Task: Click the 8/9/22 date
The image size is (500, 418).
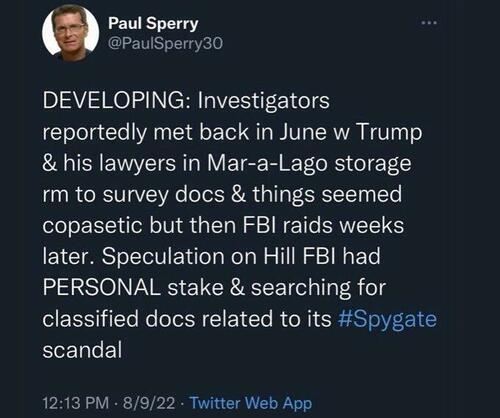Action: click(x=149, y=403)
